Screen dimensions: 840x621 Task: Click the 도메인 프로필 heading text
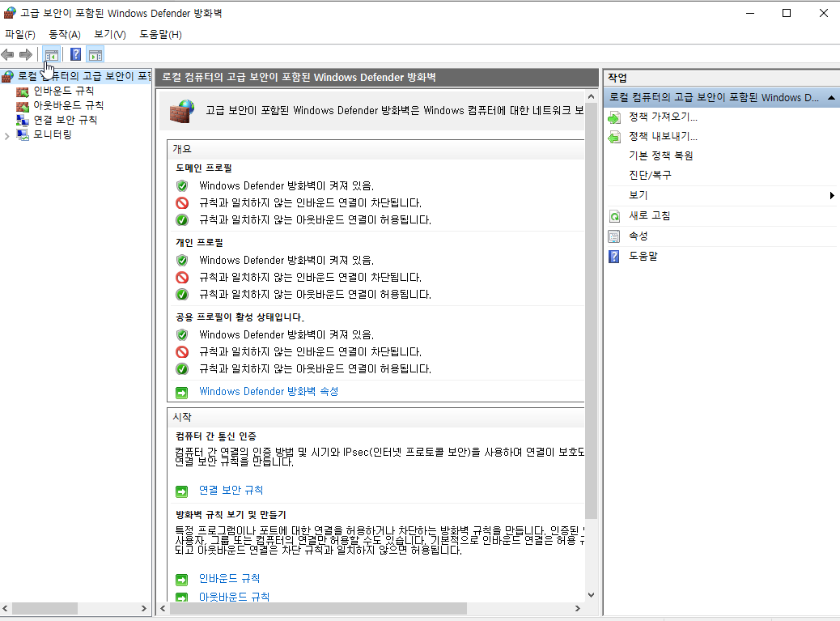point(204,168)
